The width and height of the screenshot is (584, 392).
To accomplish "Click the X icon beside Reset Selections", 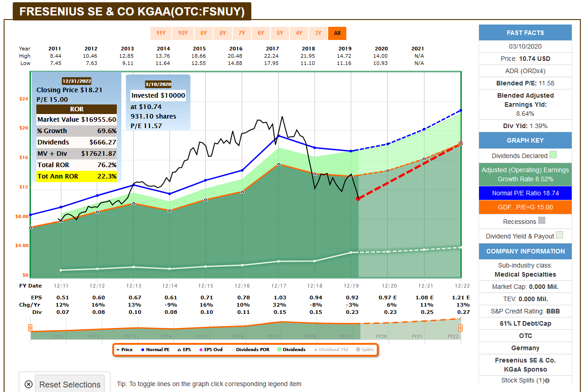I will (28, 384).
